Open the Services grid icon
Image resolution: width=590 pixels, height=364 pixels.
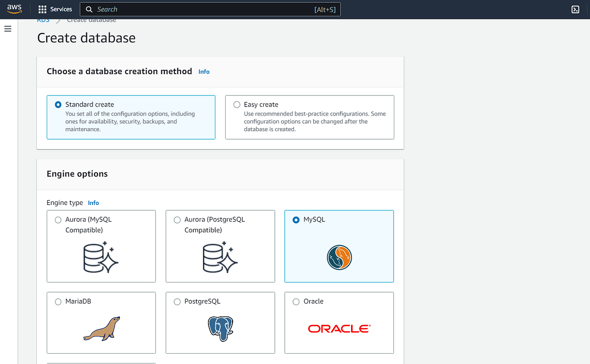41,9
